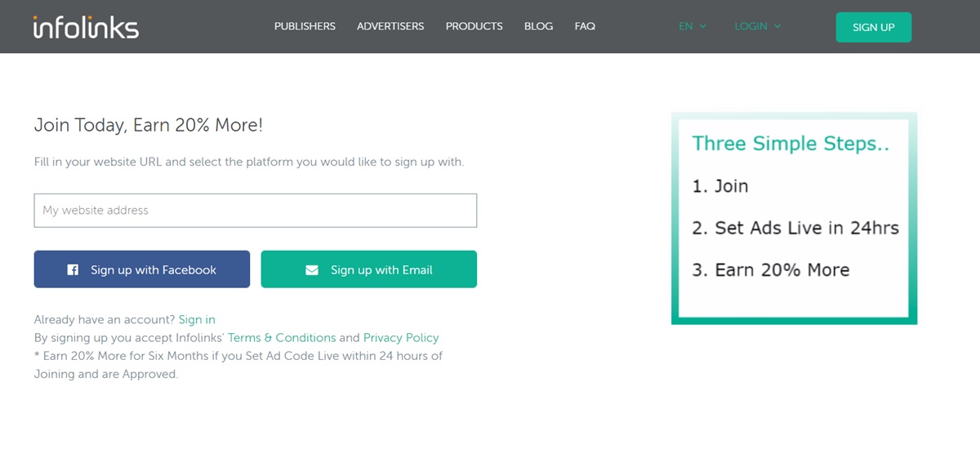Open the FAQ page
This screenshot has height=471, width=980.
pyautogui.click(x=585, y=26)
